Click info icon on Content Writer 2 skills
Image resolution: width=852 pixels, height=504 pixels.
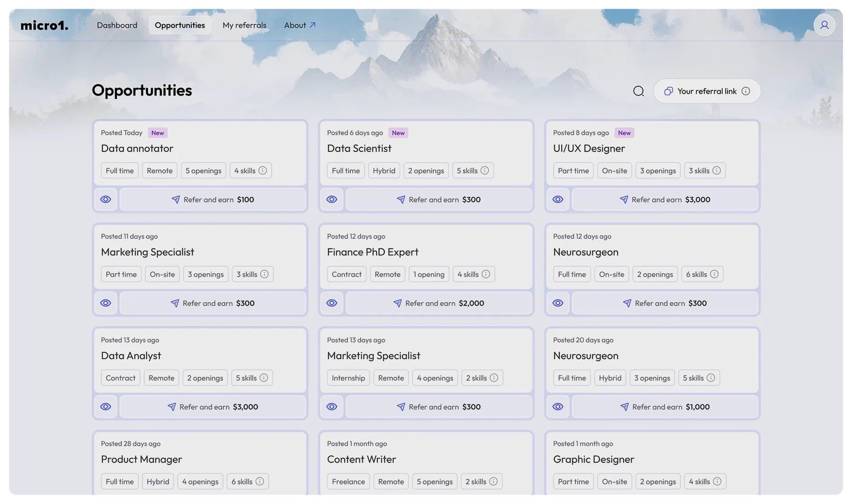coord(493,481)
